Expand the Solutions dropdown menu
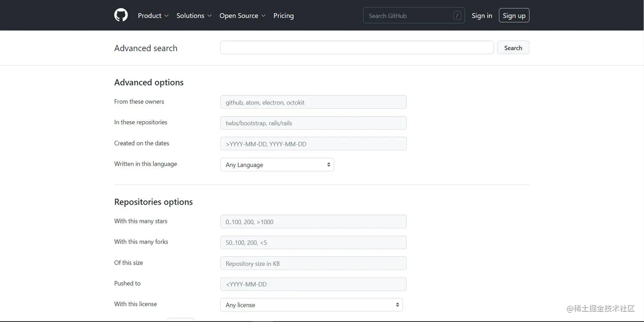Image resolution: width=644 pixels, height=322 pixels. pos(194,16)
